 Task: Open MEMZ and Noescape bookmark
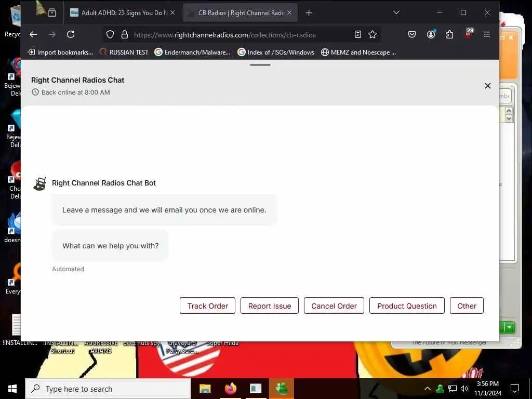click(x=358, y=52)
